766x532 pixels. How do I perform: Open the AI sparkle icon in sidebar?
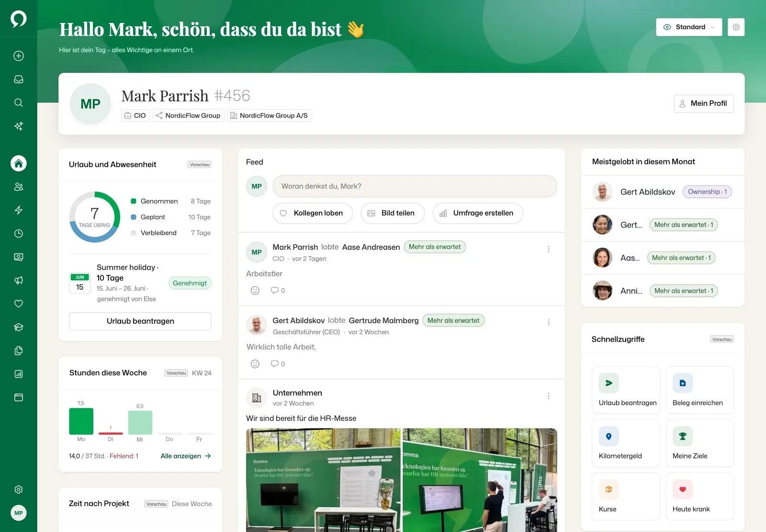tap(19, 126)
